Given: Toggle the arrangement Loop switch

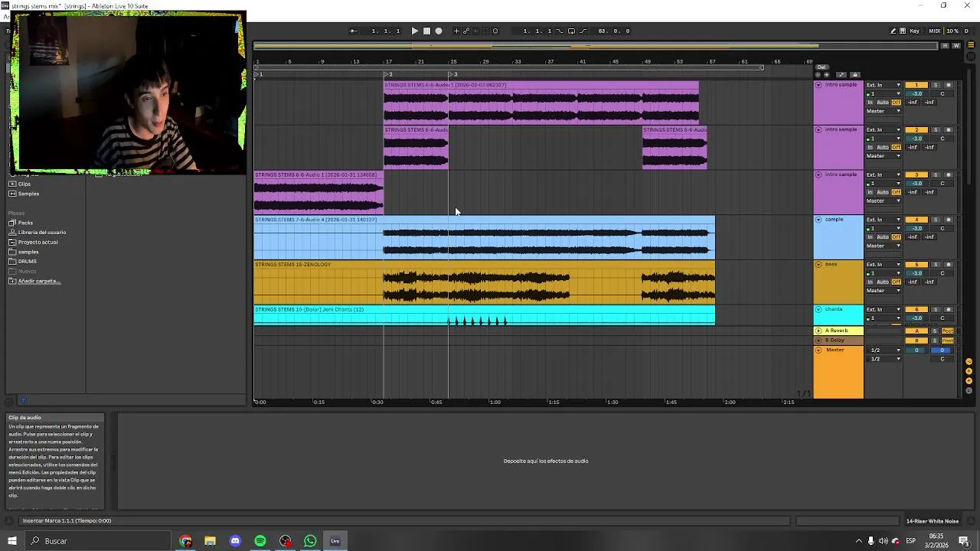Looking at the screenshot, I should click(x=571, y=31).
